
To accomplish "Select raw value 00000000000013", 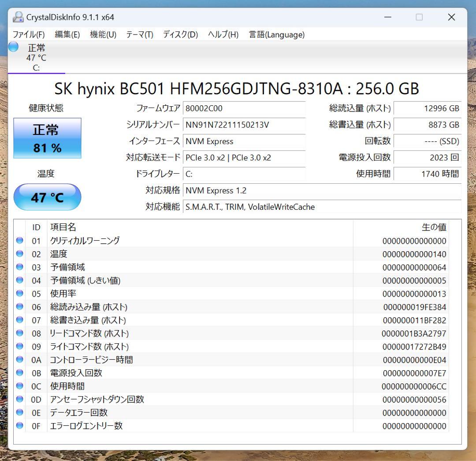I will 414,294.
